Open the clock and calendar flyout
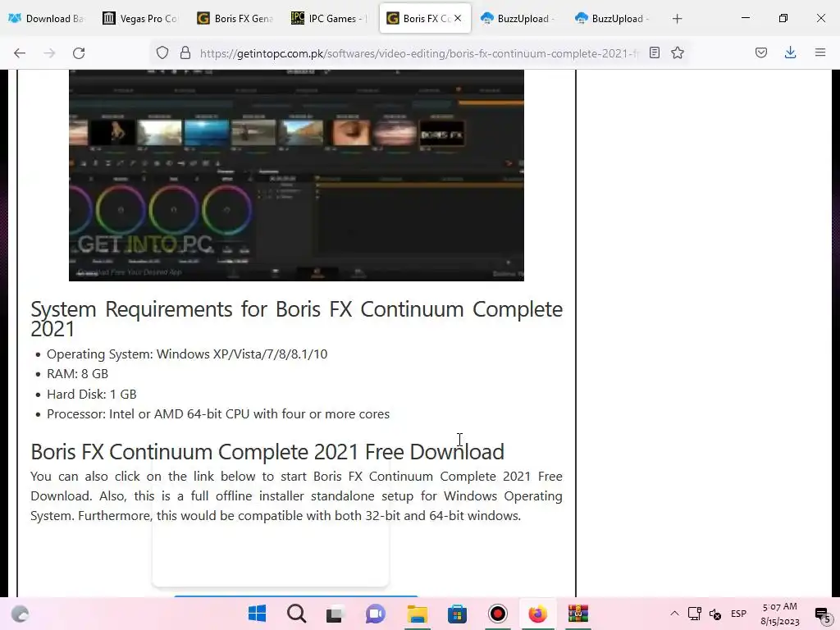 coord(779,614)
